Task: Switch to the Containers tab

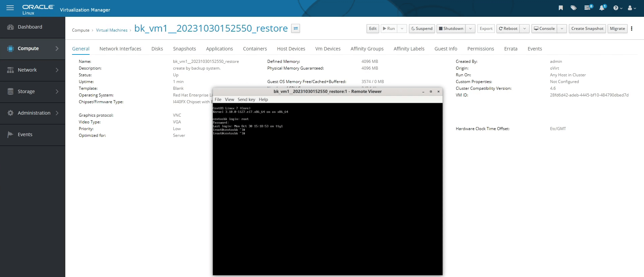Action: pyautogui.click(x=255, y=49)
